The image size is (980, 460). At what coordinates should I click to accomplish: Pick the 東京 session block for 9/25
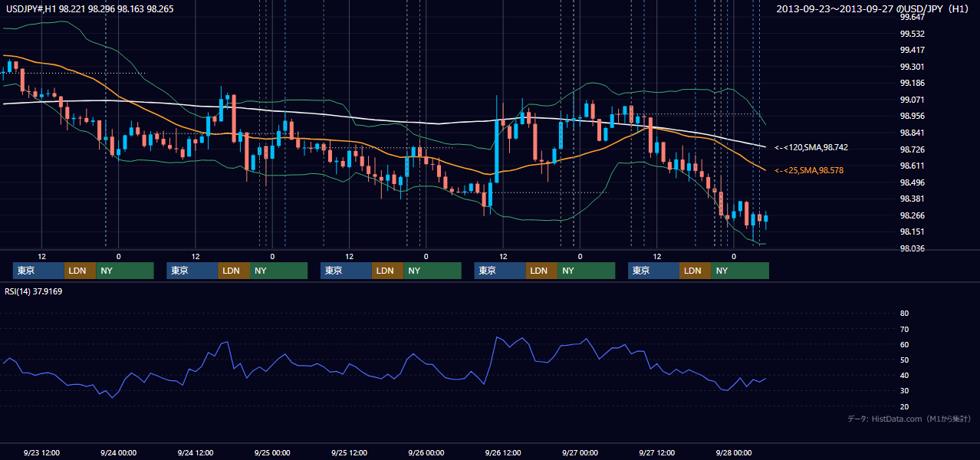[346, 271]
